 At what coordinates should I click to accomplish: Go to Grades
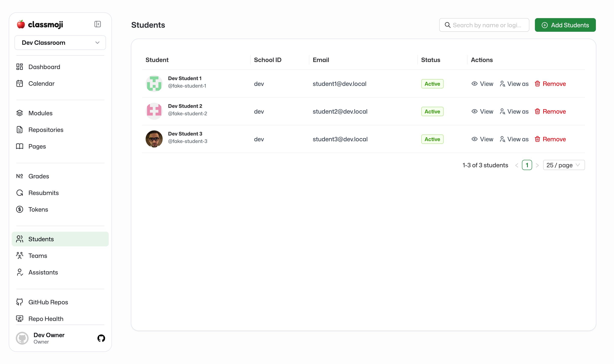pos(60,176)
